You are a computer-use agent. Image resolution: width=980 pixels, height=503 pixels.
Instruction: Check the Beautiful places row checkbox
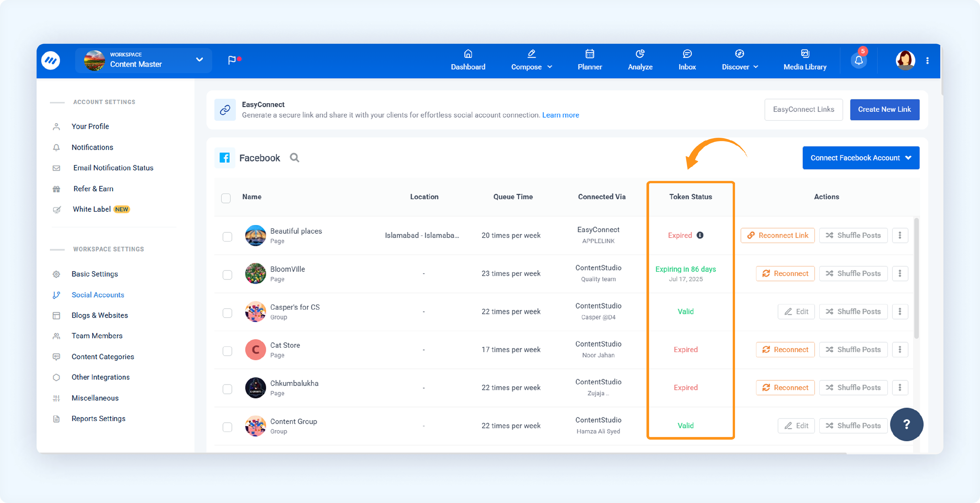227,236
